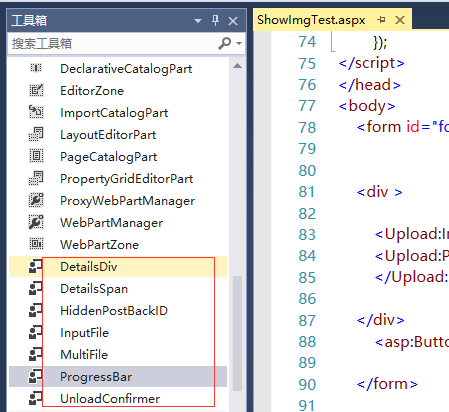The width and height of the screenshot is (449, 412).
Task: Select the LayoutEditorPart icon
Action: [x=36, y=134]
